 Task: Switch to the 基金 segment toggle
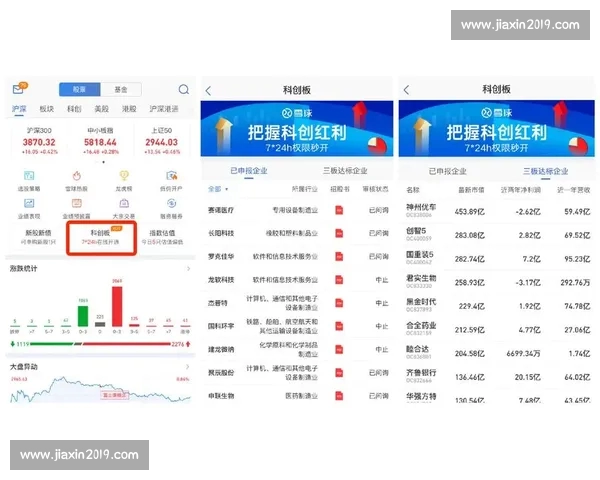point(121,89)
